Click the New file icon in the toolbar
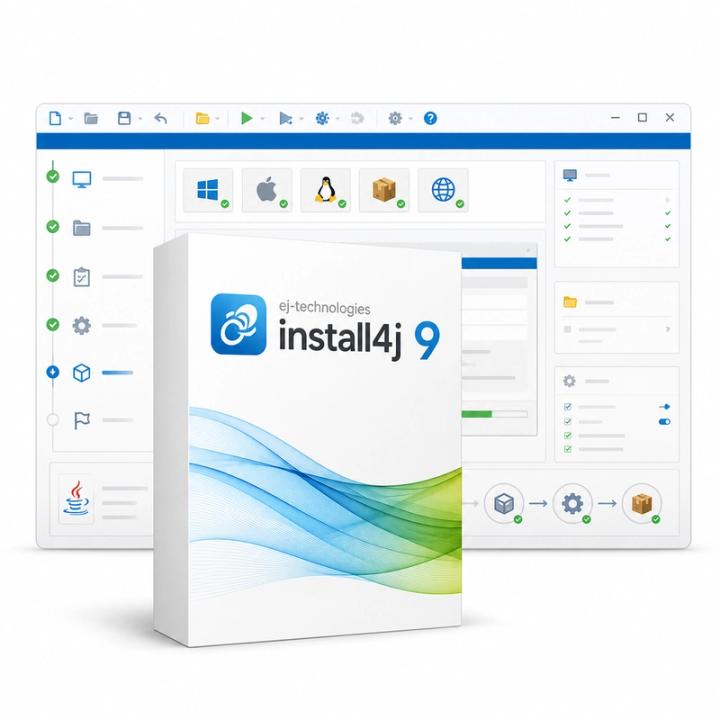The image size is (720, 720). (55, 118)
